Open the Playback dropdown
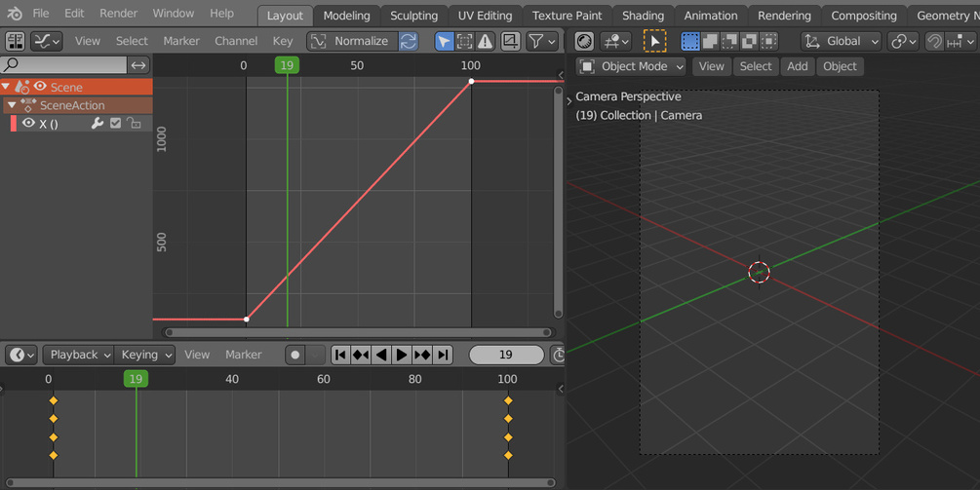This screenshot has height=490, width=980. pos(80,355)
